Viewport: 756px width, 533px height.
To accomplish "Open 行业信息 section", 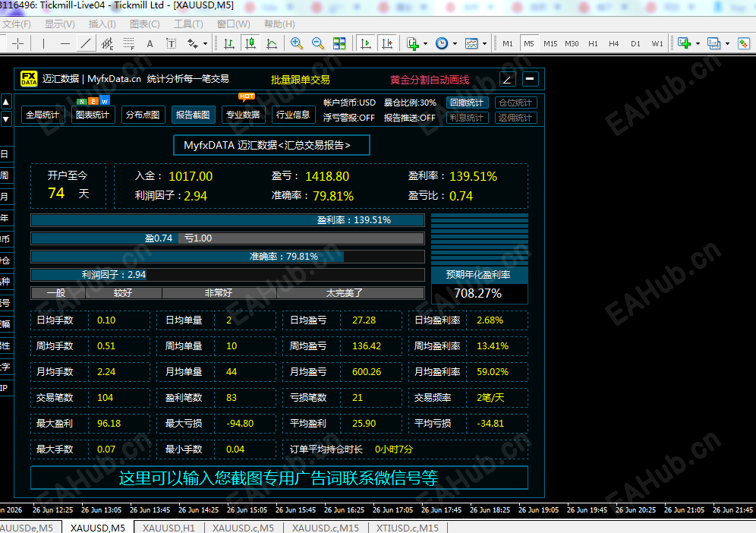I will tap(293, 115).
